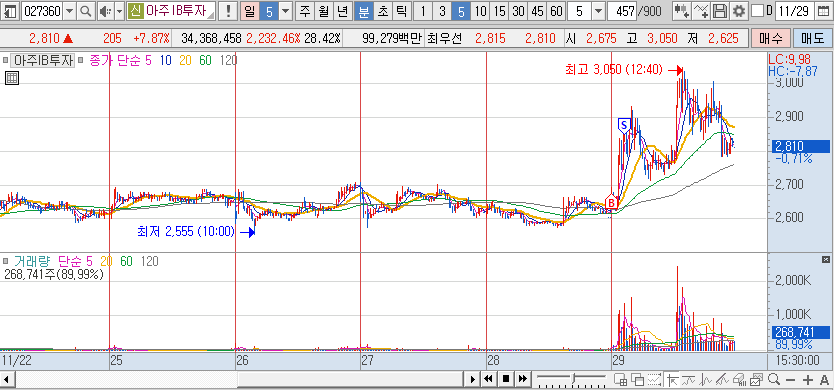Click the data table grid icon below 아주IB투자

(x=12, y=79)
